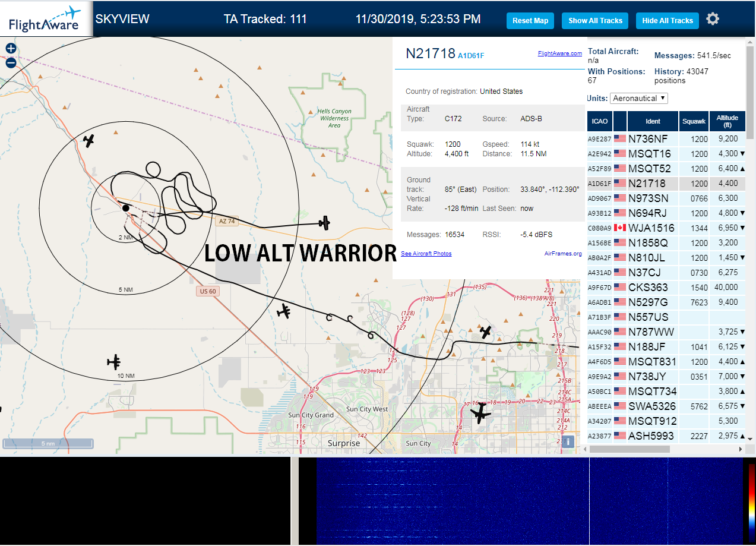Select aircraft row N188JF
The height and width of the screenshot is (546, 756).
(666, 346)
